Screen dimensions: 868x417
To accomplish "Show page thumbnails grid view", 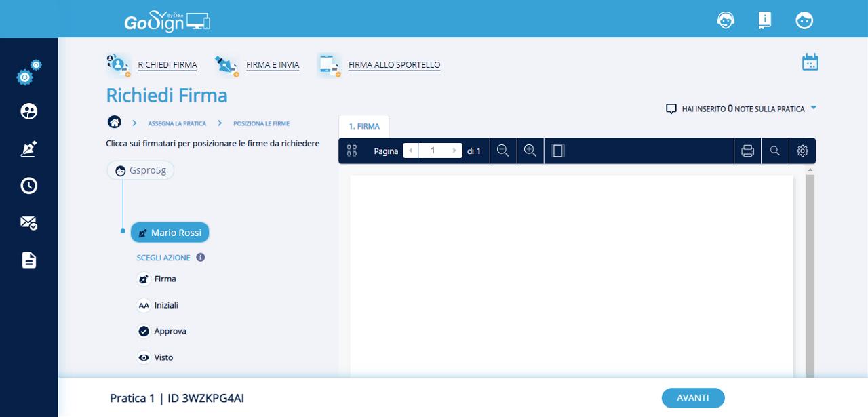I will tap(351, 151).
